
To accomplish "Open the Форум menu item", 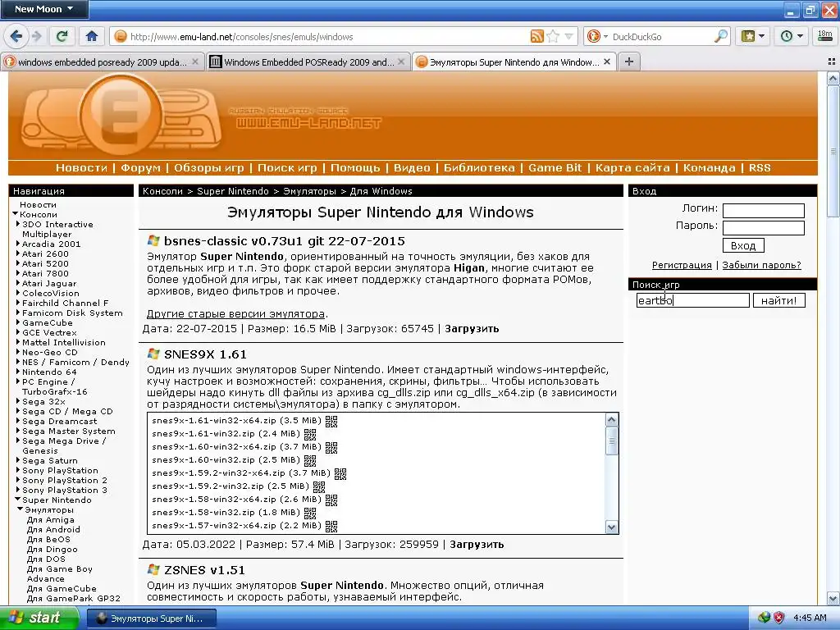I will [x=140, y=167].
